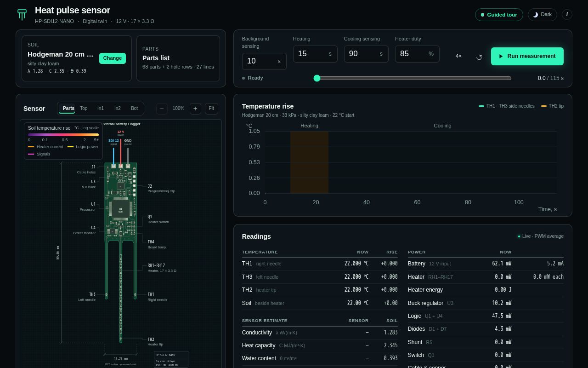Click the sensor logo icon beside the title
This screenshot has width=588, height=368.
pyautogui.click(x=22, y=15)
